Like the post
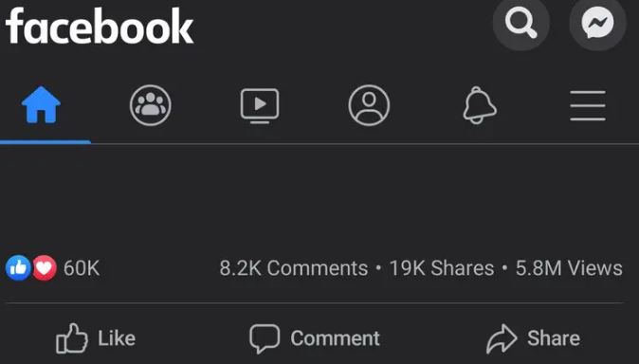Viewport: 639px width, 364px height. pyautogui.click(x=96, y=338)
